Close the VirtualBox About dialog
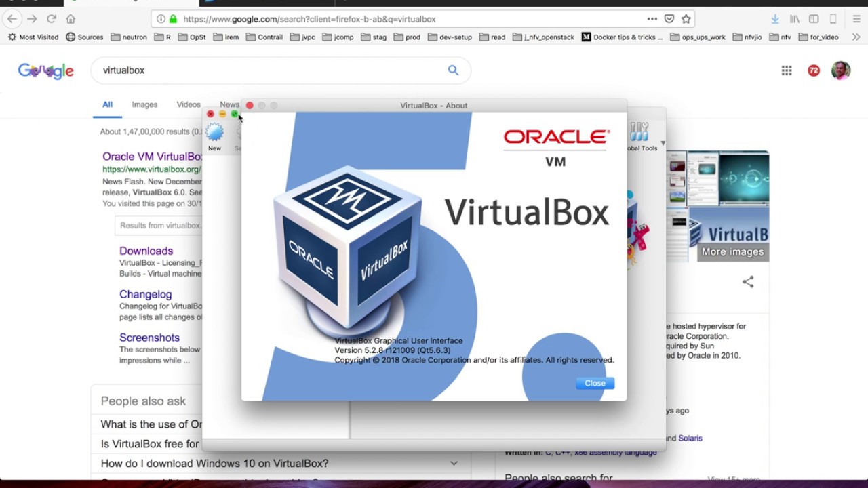868x488 pixels. click(x=595, y=383)
